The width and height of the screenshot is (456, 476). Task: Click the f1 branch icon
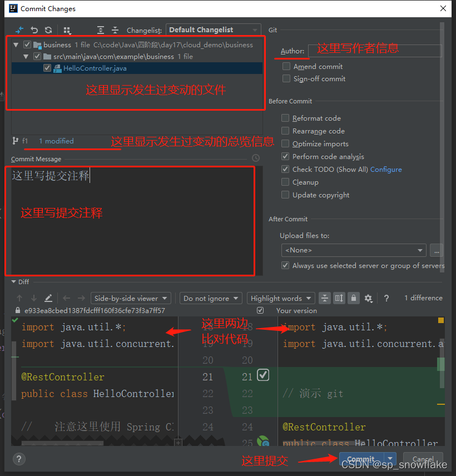[x=15, y=141]
